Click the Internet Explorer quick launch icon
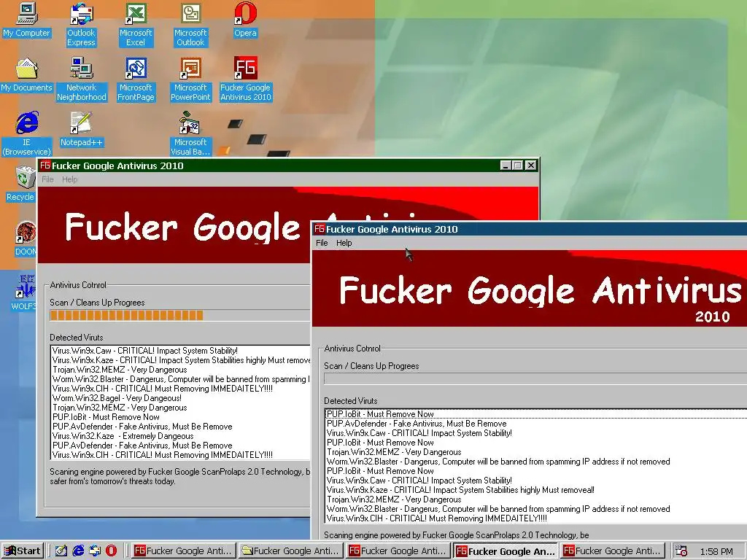The image size is (747, 560). tap(77, 551)
